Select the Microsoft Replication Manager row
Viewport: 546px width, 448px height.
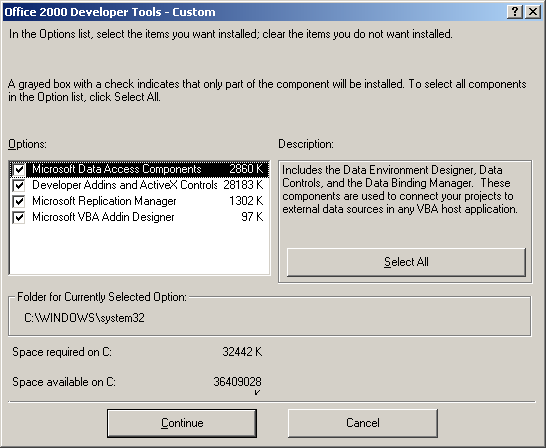139,201
